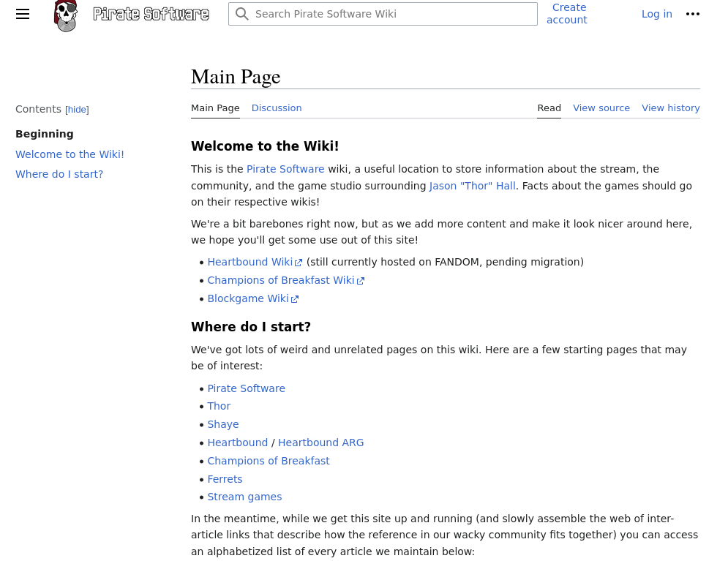Open the Ferrets page link
The height and width of the screenshot is (561, 728).
point(225,479)
